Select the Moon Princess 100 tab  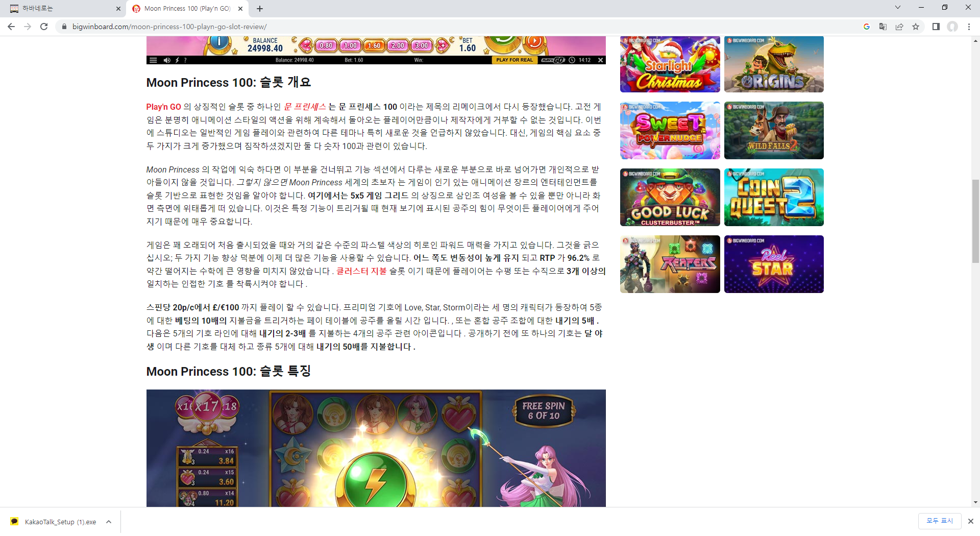tap(187, 9)
